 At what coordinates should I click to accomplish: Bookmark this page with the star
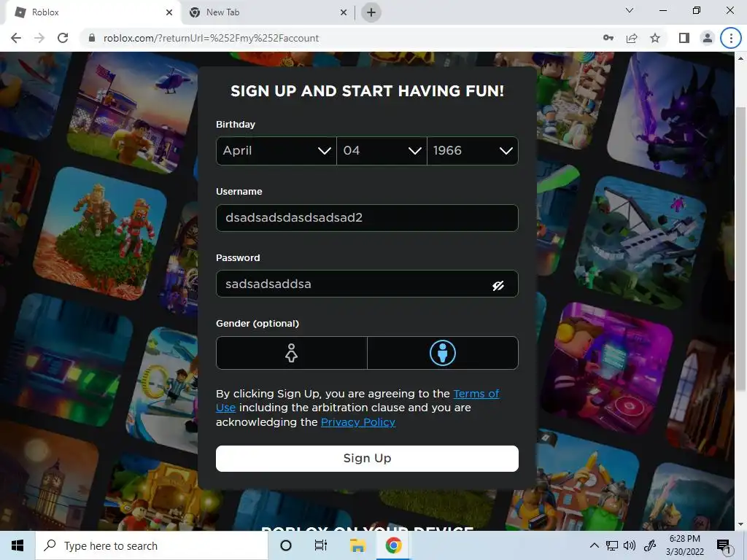[655, 38]
